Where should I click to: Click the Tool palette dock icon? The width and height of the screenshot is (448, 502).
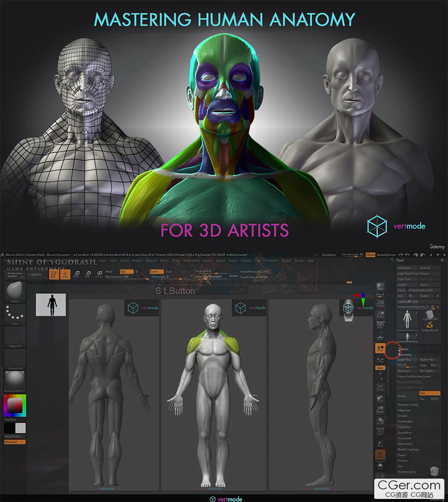coord(442,260)
